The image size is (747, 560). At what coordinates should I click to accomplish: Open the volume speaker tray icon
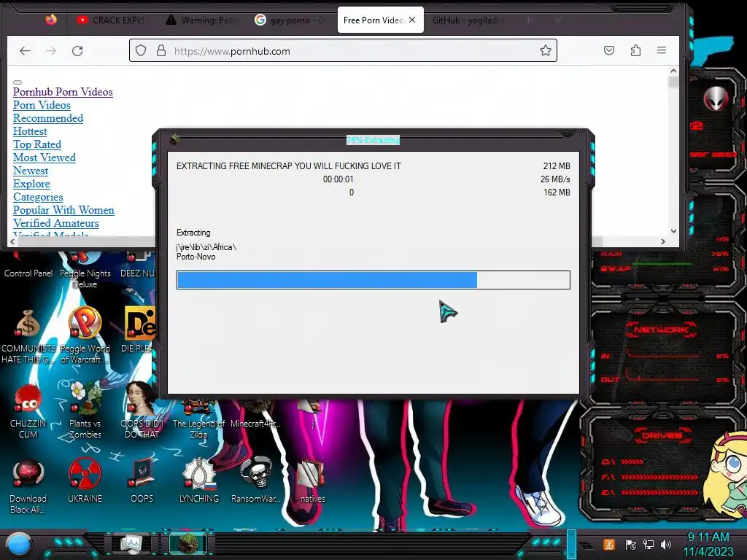click(x=666, y=544)
